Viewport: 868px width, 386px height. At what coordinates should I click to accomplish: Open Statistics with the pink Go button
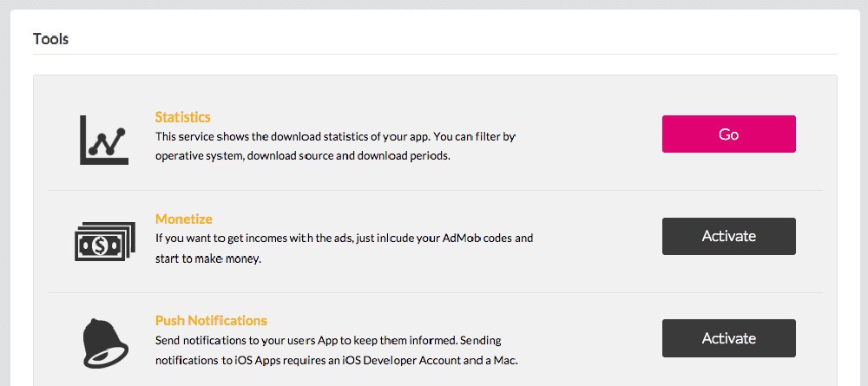click(728, 134)
